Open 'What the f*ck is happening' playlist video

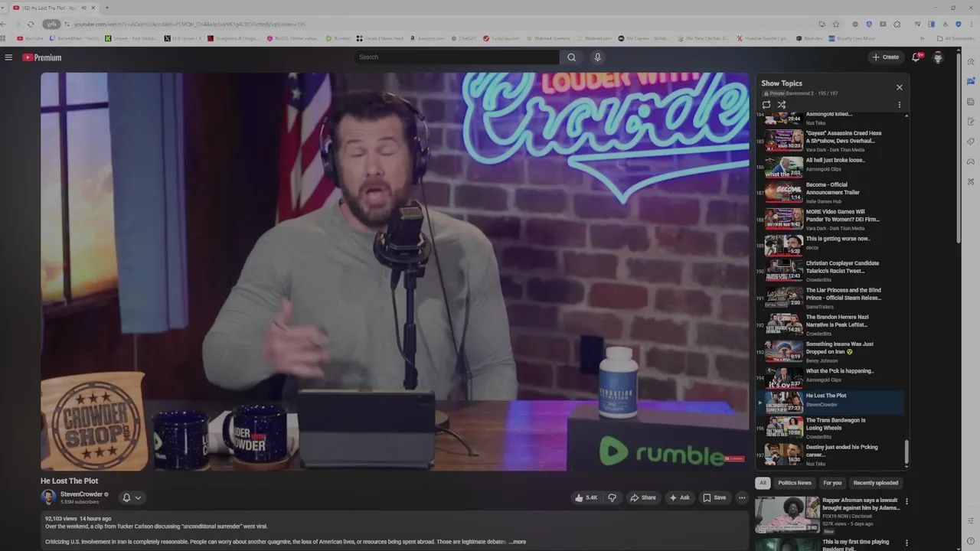click(831, 377)
